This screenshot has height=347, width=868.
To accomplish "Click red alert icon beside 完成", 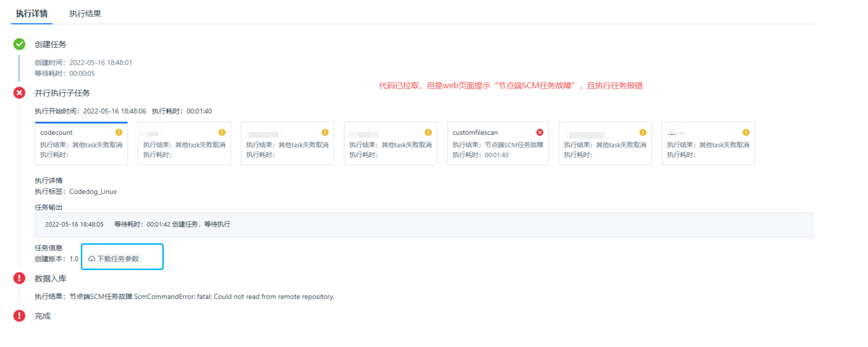I will tap(19, 316).
